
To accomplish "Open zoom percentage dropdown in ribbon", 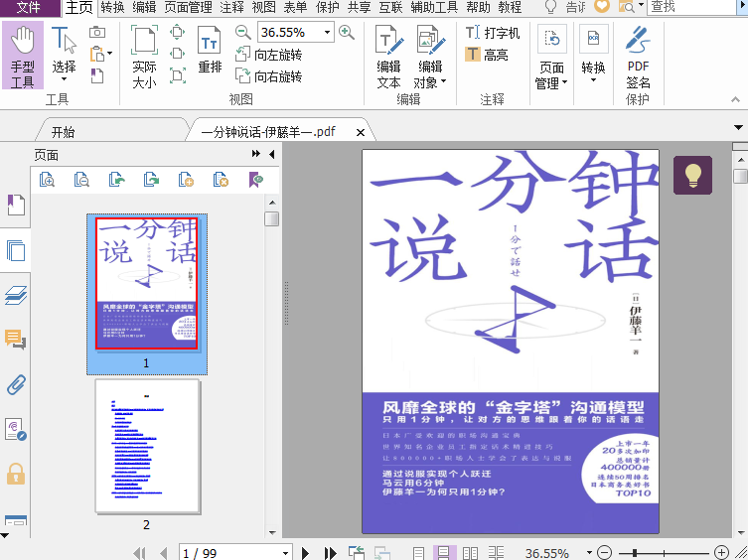I will point(327,32).
